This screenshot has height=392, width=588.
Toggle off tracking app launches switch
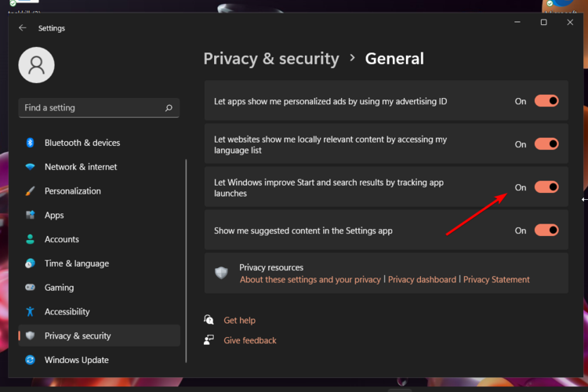click(546, 187)
